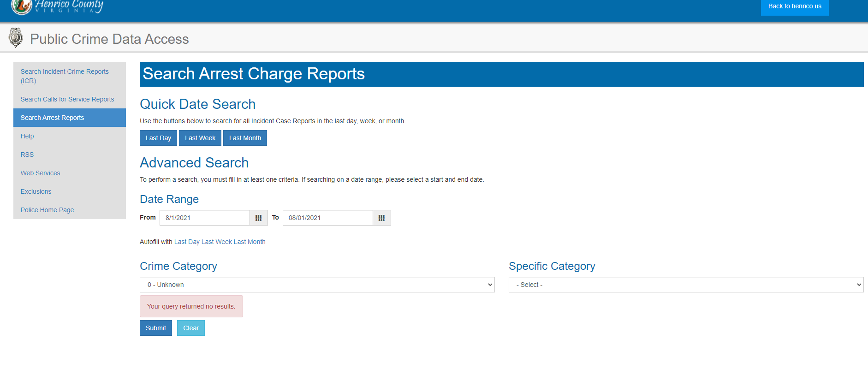Image resolution: width=868 pixels, height=387 pixels.
Task: Open the From date calendar picker icon
Action: point(259,218)
